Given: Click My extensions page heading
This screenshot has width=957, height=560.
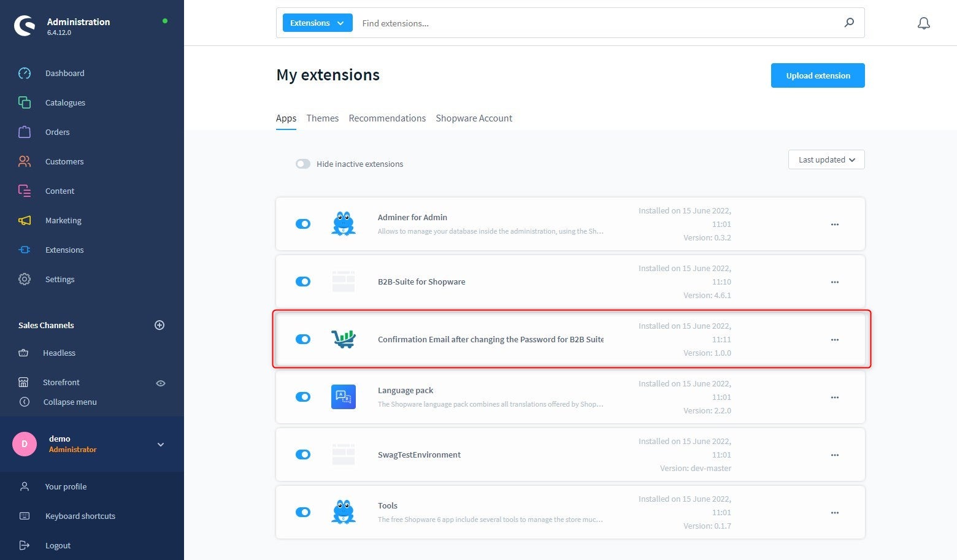Looking at the screenshot, I should (328, 75).
